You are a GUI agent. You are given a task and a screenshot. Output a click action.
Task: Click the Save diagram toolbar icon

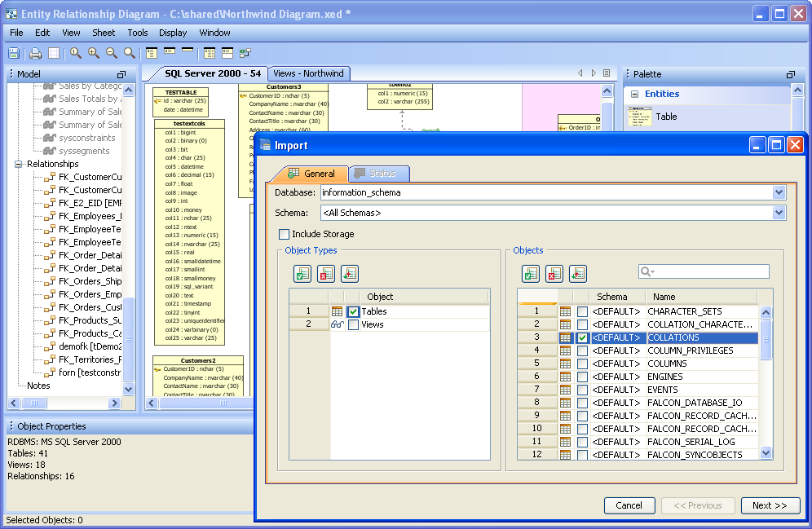tap(14, 53)
